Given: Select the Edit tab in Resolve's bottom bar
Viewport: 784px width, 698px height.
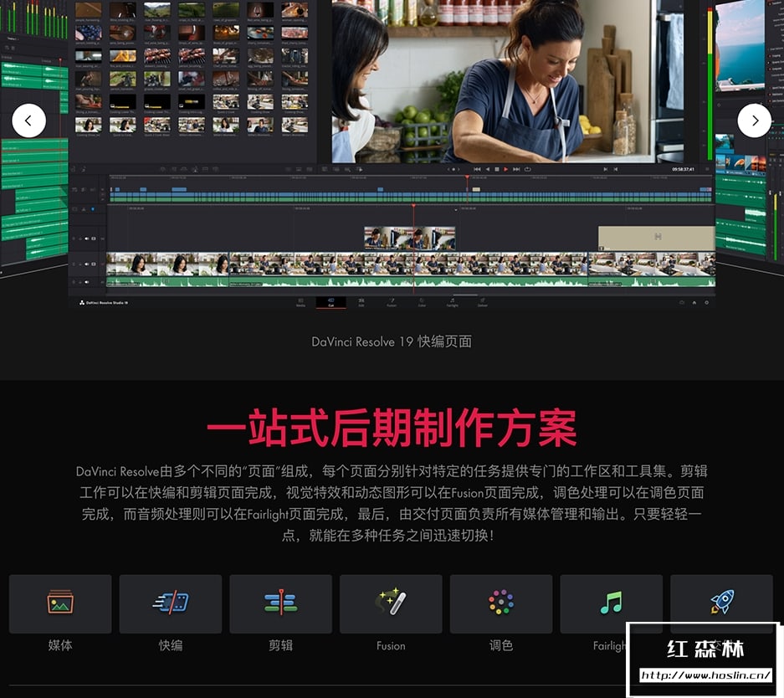Looking at the screenshot, I should (x=361, y=302).
